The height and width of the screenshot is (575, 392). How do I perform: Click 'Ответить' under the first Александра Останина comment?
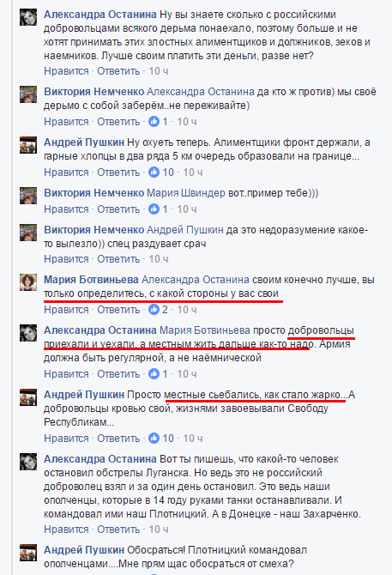118,70
